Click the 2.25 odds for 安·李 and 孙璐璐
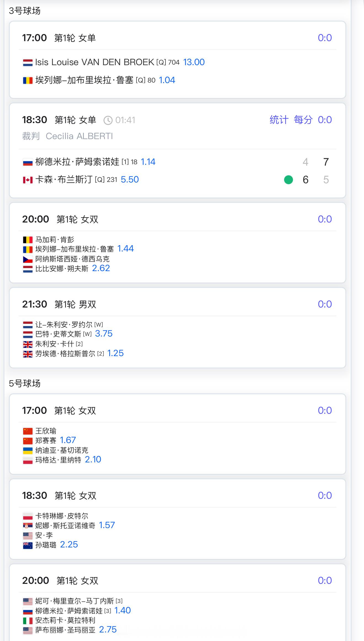Screen dimensions: 364x641 [x=69, y=544]
